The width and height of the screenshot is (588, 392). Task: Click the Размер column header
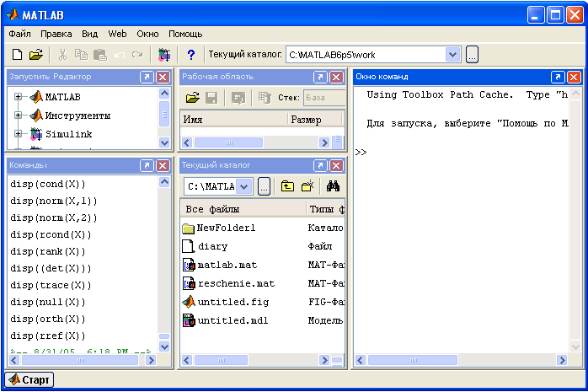(315, 120)
